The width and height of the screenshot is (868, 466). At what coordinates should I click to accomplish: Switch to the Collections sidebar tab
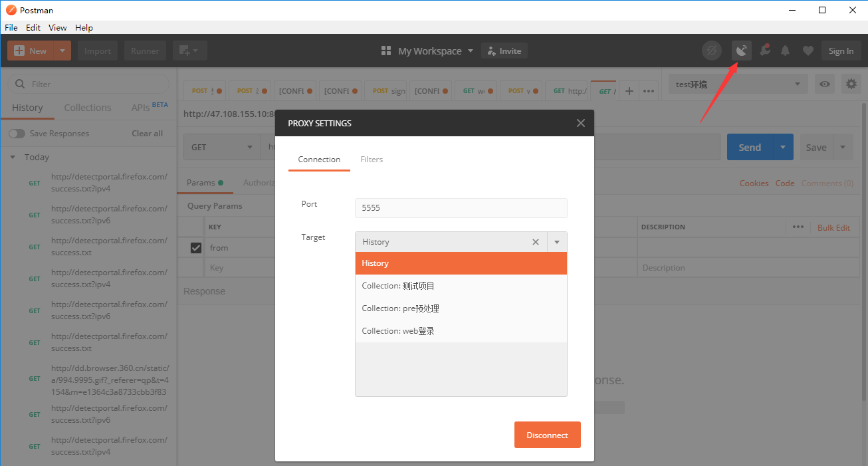pyautogui.click(x=88, y=108)
